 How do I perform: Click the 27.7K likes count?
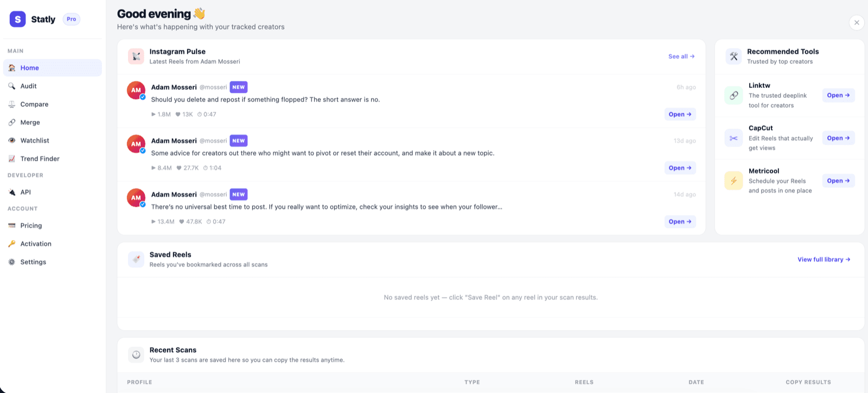click(188, 168)
